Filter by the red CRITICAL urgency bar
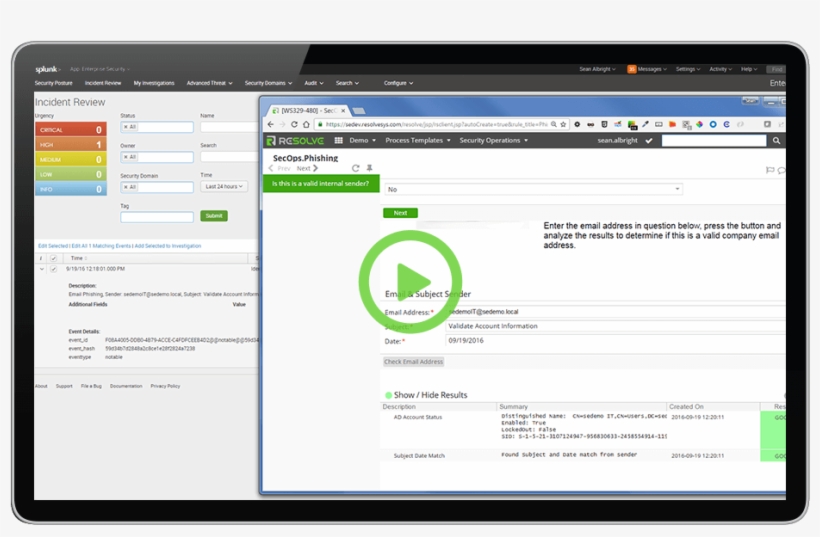The height and width of the screenshot is (537, 820). [x=71, y=130]
